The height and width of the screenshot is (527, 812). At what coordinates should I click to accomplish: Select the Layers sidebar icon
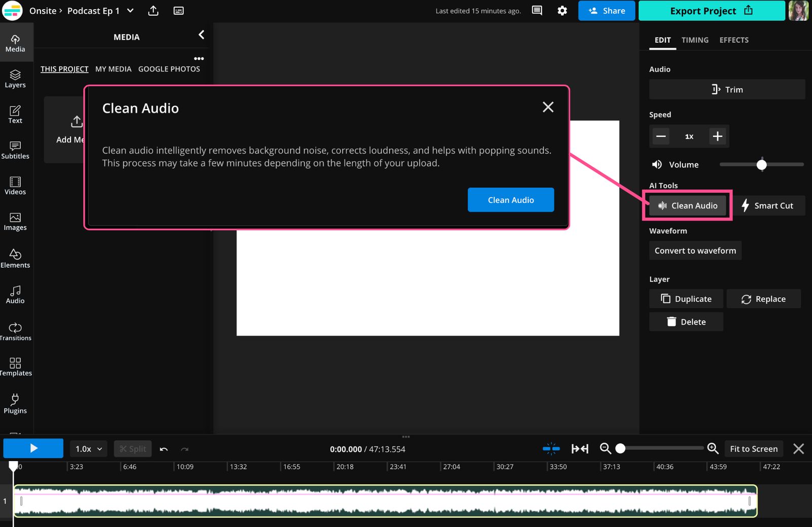pyautogui.click(x=15, y=79)
